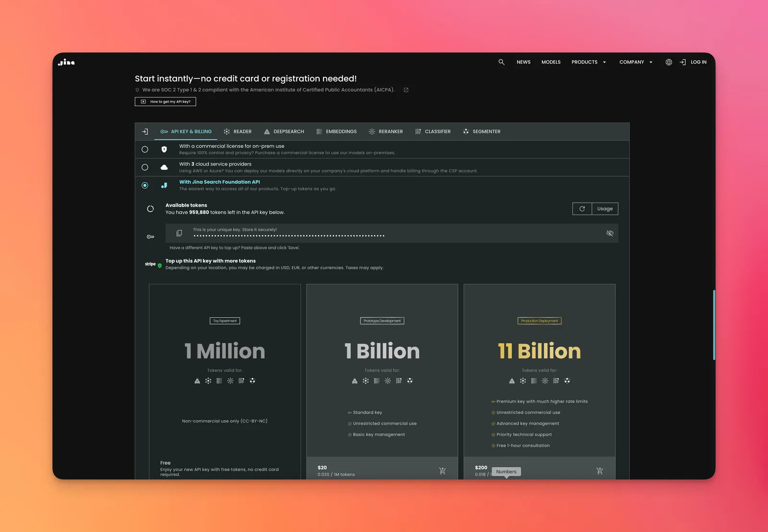This screenshot has height=532, width=768.
Task: Copy the API key with clipboard icon
Action: 179,233
